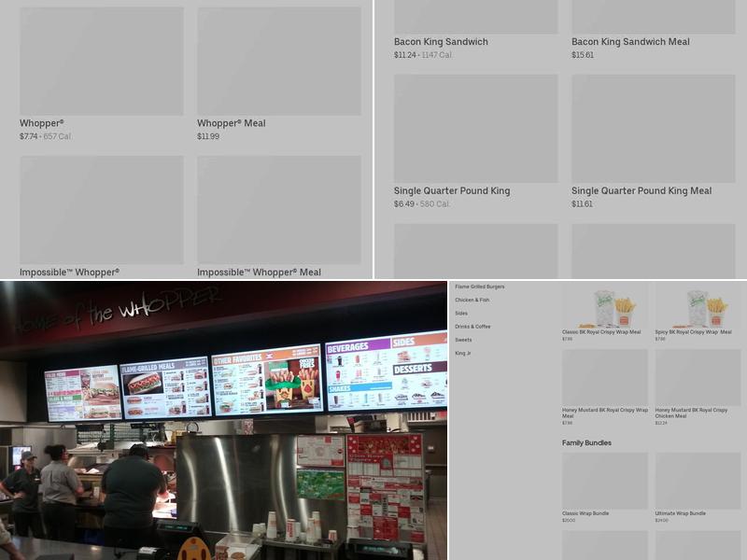Open the Whopper® Meal image placeholder
This screenshot has height=560, width=747.
(279, 61)
